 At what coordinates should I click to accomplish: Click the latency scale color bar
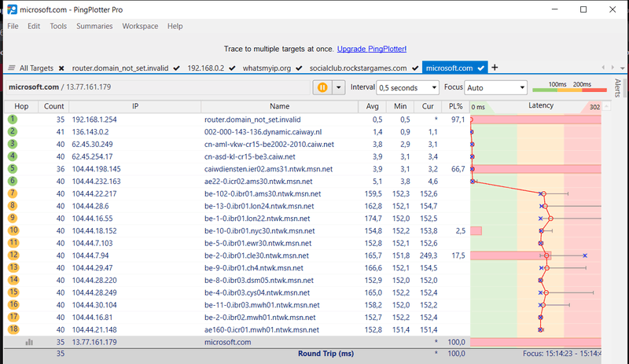coord(569,90)
